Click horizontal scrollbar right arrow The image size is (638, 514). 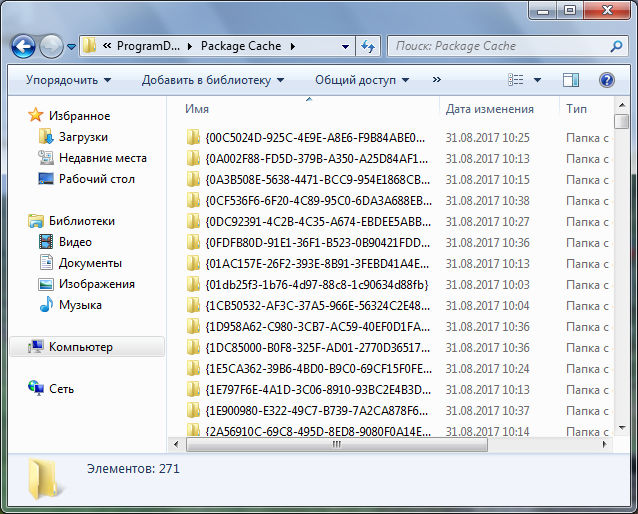(x=605, y=444)
